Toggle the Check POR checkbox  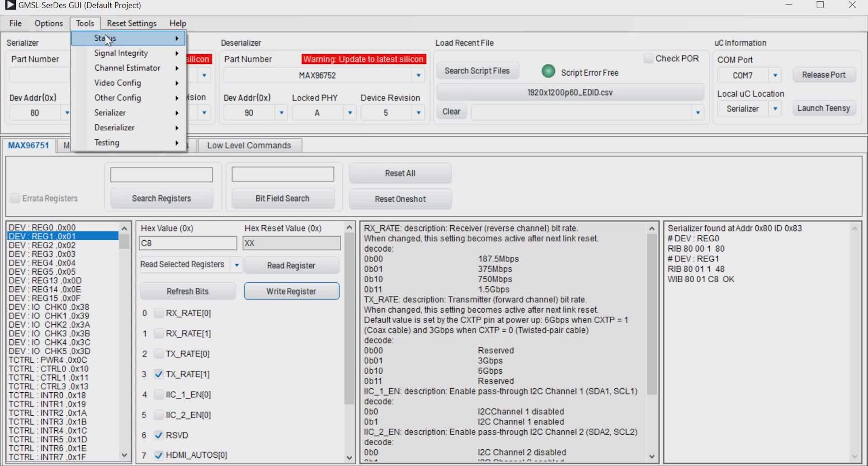(x=648, y=58)
